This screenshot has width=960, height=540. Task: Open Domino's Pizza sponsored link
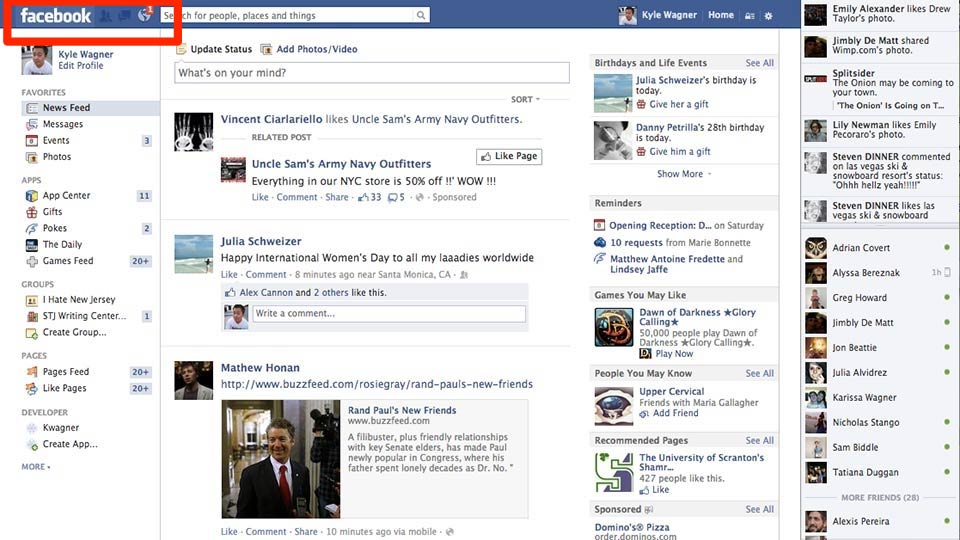click(632, 527)
